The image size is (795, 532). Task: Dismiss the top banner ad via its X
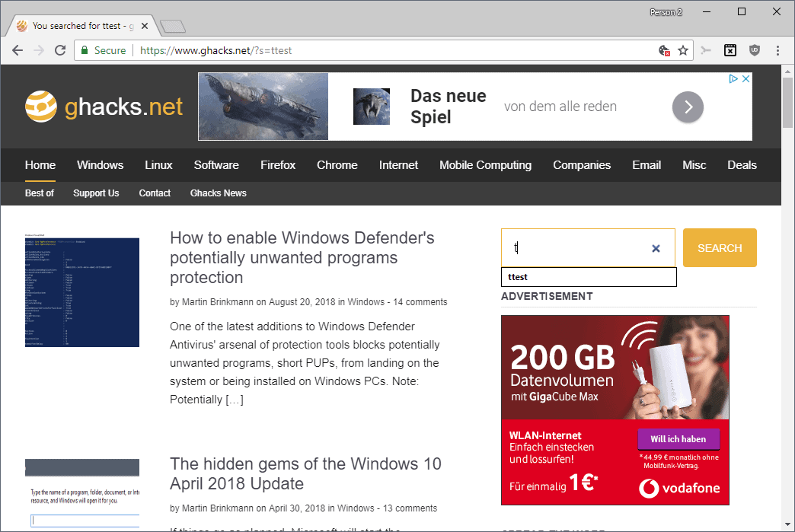[x=746, y=78]
